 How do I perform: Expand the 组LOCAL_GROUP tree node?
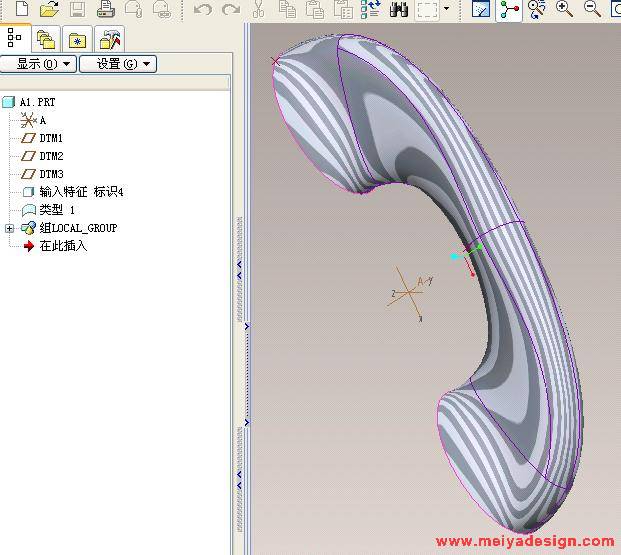tap(10, 228)
